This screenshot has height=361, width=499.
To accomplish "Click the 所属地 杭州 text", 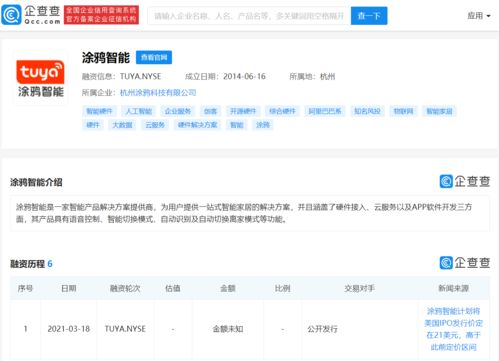I will coord(312,77).
